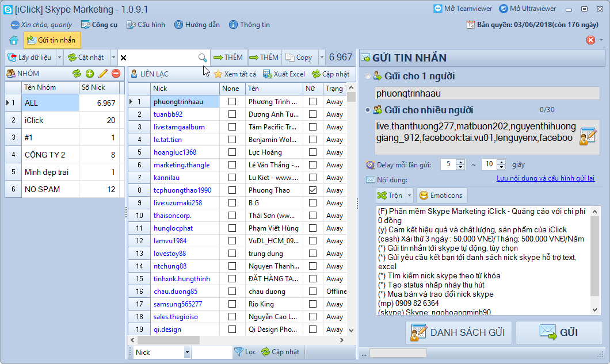Click the GỬI send button
The width and height of the screenshot is (610, 364).
click(559, 332)
